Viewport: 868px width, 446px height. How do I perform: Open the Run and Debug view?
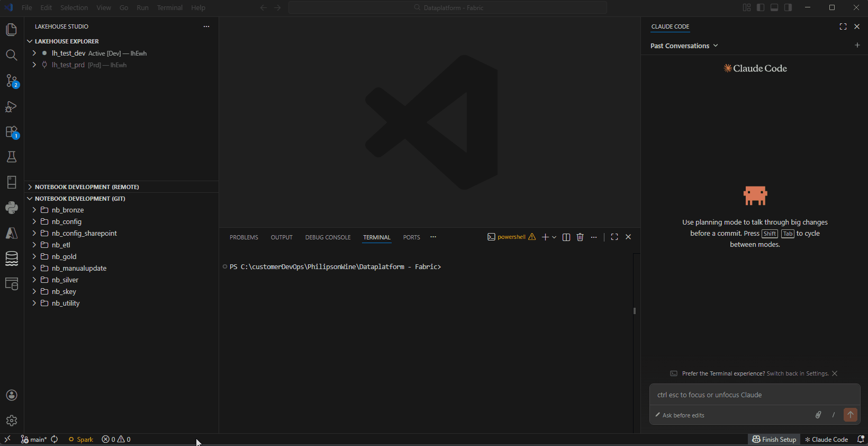coord(12,106)
